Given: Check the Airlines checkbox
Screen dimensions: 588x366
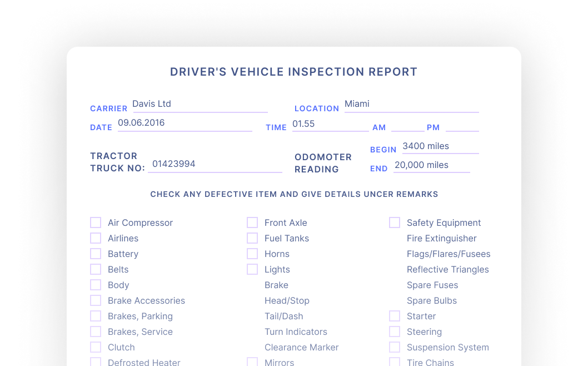Looking at the screenshot, I should click(95, 238).
